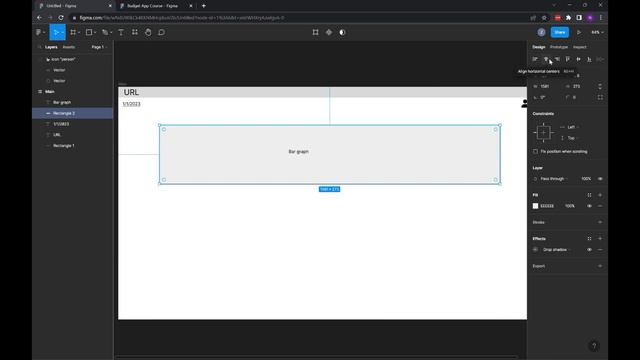Viewport: 640px width, 360px height.
Task: Click the Use as mask icon
Action: click(x=342, y=32)
